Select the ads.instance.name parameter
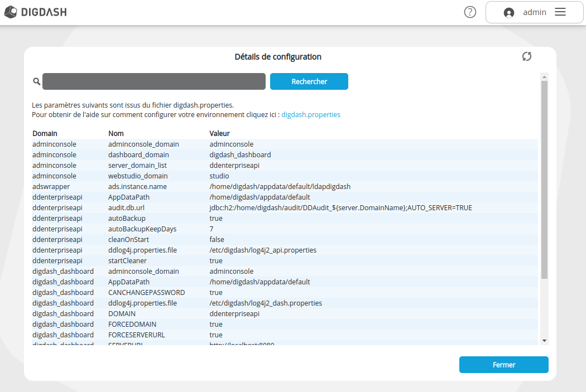The image size is (586, 392). click(137, 187)
